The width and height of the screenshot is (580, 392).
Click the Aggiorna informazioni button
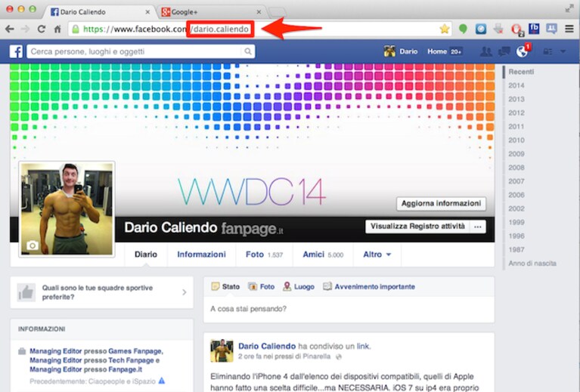point(442,204)
